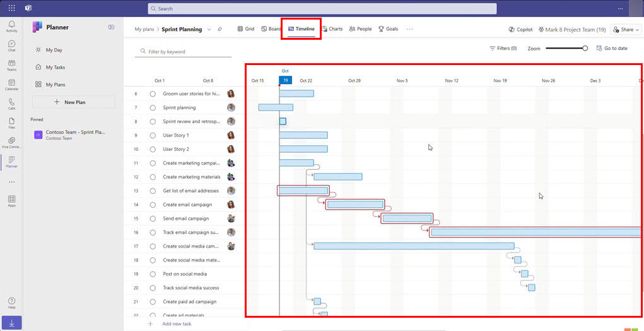Show more view options ellipsis after Goals

[409, 29]
